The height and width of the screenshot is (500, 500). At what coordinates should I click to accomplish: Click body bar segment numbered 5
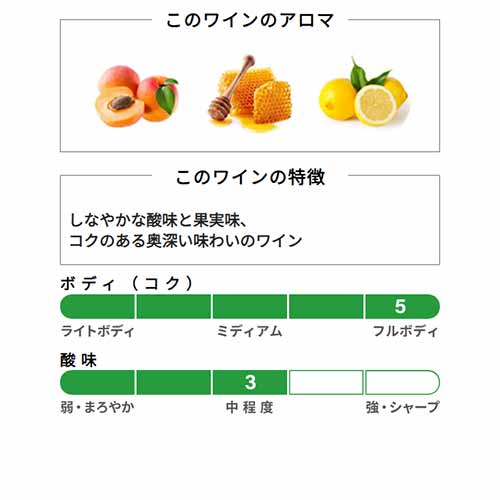(x=402, y=306)
